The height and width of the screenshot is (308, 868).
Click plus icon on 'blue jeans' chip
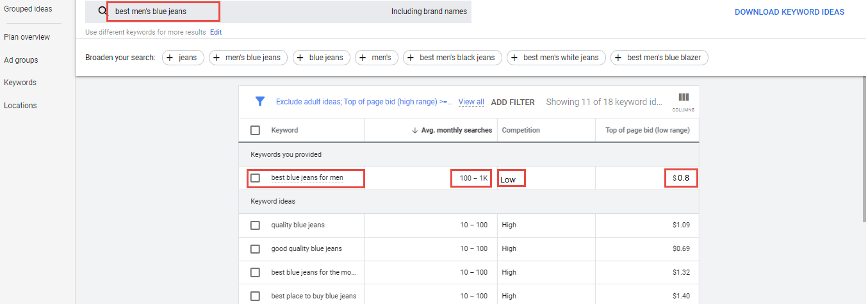click(x=300, y=58)
